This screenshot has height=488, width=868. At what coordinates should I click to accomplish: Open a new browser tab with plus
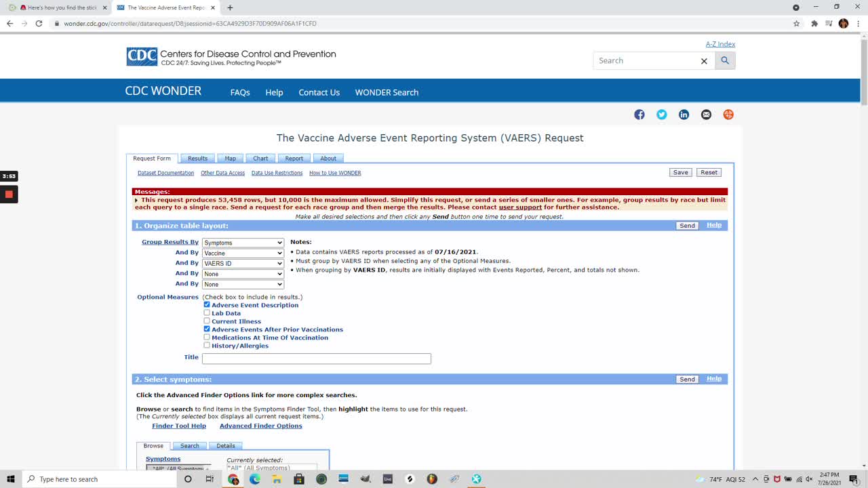point(230,7)
